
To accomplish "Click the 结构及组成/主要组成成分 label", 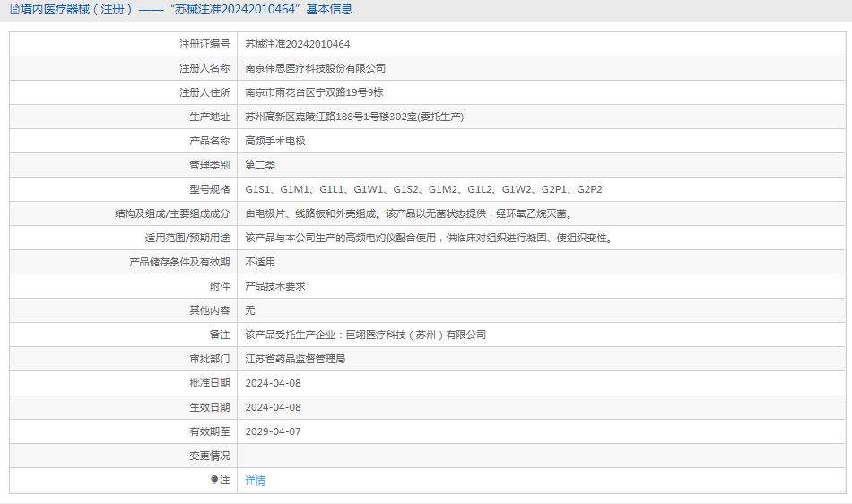I will tap(172, 214).
